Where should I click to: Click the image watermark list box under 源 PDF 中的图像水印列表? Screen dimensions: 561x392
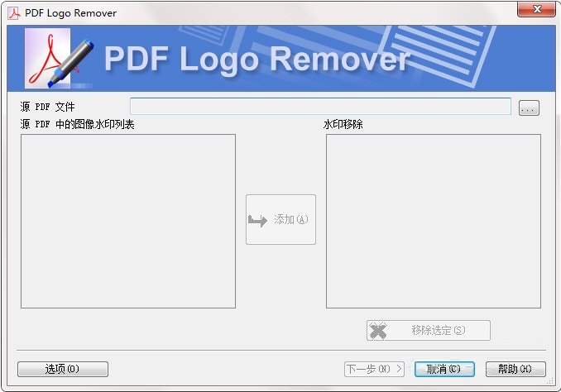(128, 221)
